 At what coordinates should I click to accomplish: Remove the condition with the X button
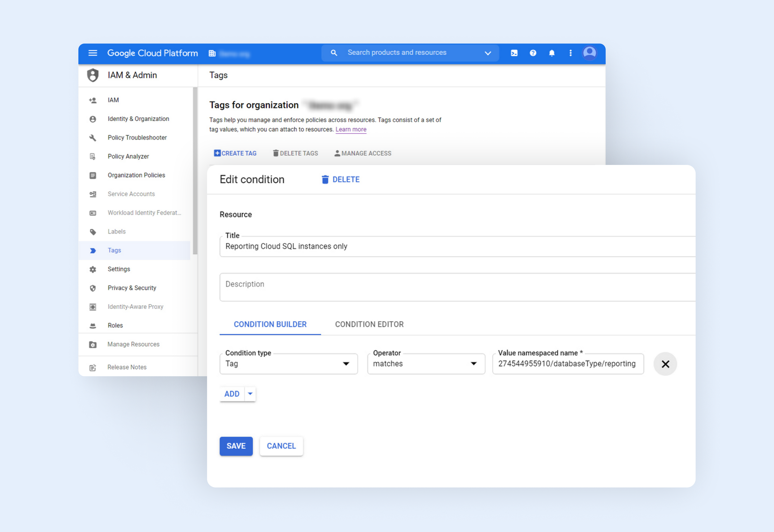pos(665,364)
